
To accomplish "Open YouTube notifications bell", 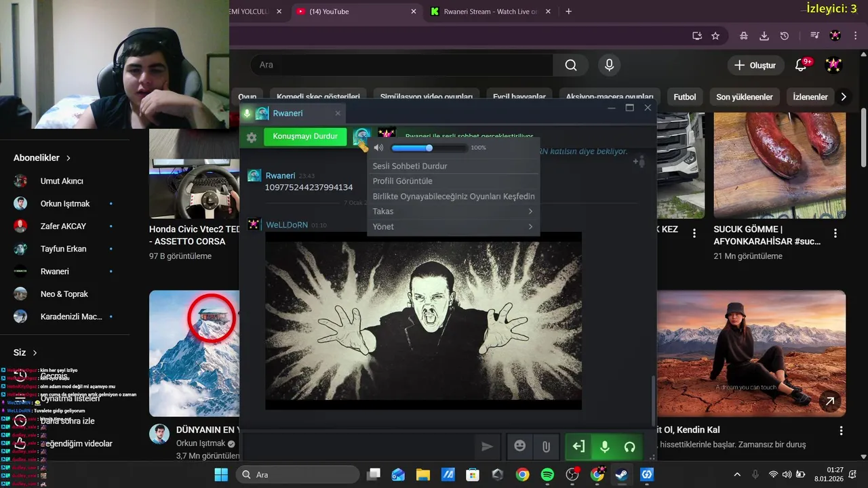I will click(x=801, y=65).
